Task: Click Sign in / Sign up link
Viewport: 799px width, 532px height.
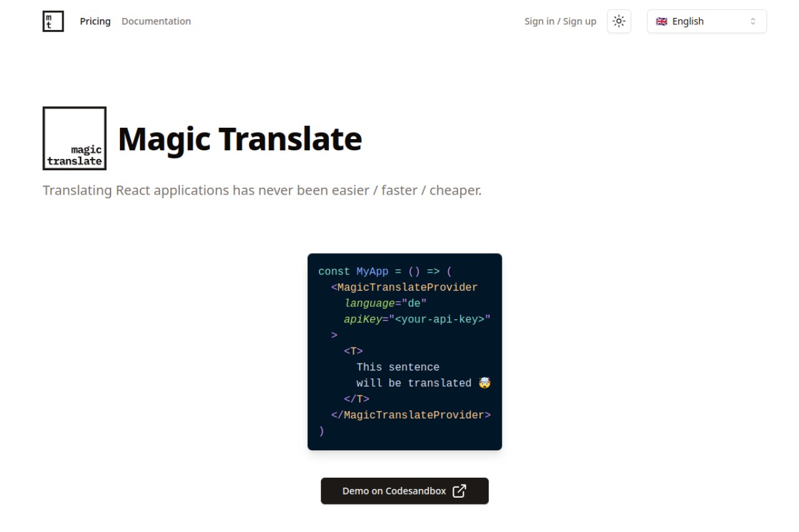Action: click(x=560, y=21)
